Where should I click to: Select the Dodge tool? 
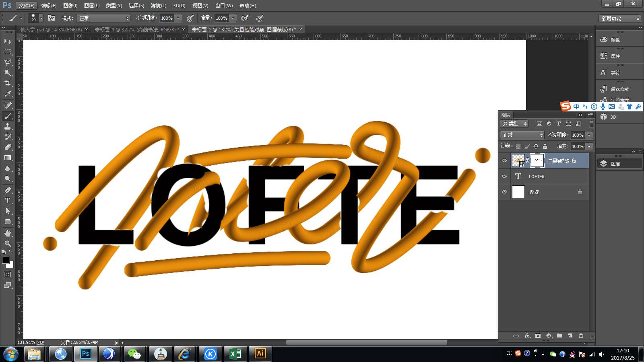[x=8, y=179]
